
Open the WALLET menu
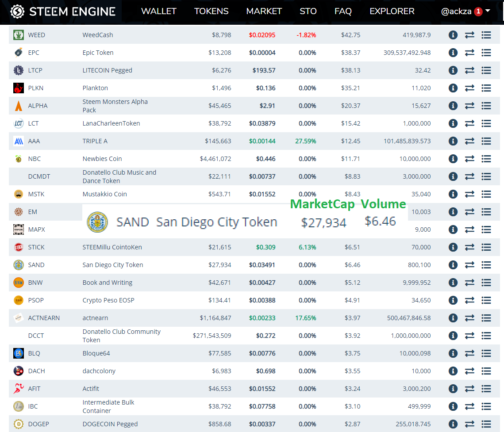pos(159,11)
